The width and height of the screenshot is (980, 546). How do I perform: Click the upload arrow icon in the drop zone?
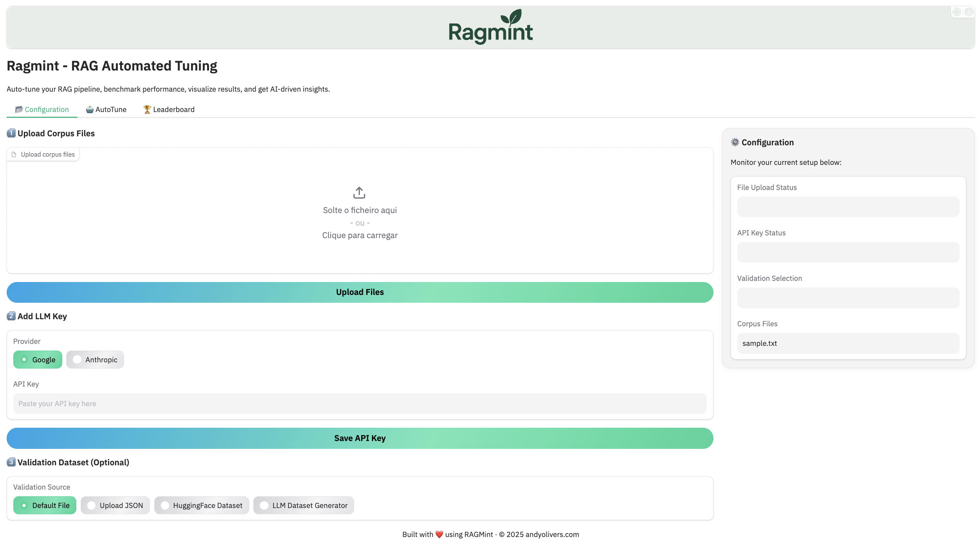(x=359, y=192)
